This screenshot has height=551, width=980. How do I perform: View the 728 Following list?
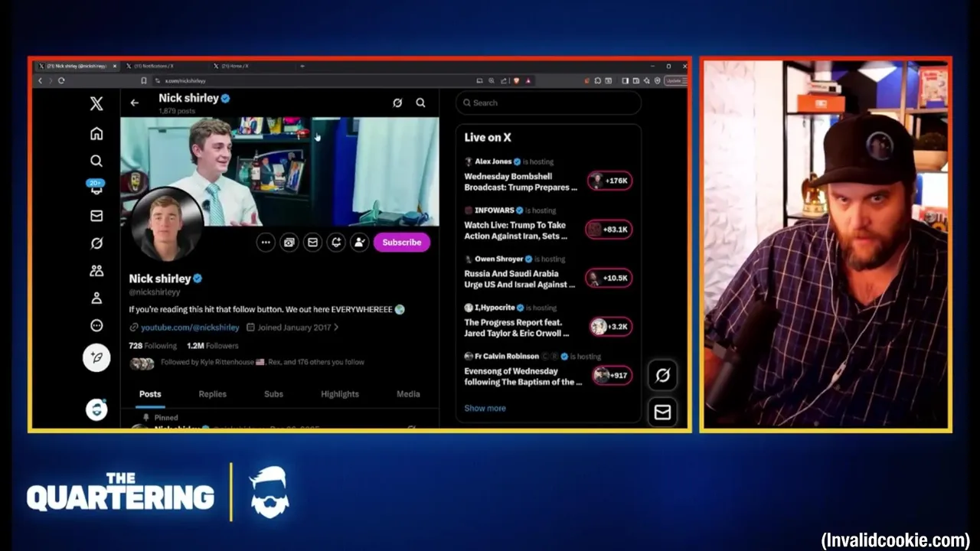(x=152, y=346)
